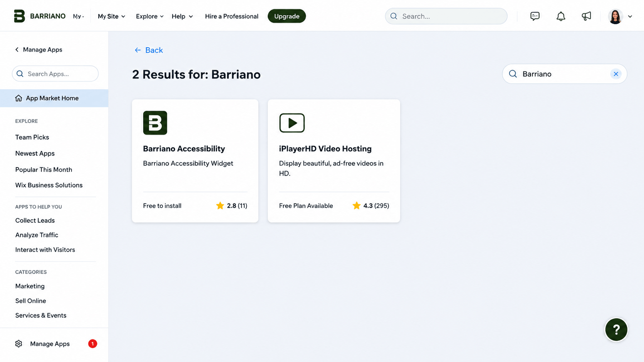Browse Services & Events category
Screen dimensions: 644x362
pyautogui.click(x=40, y=315)
